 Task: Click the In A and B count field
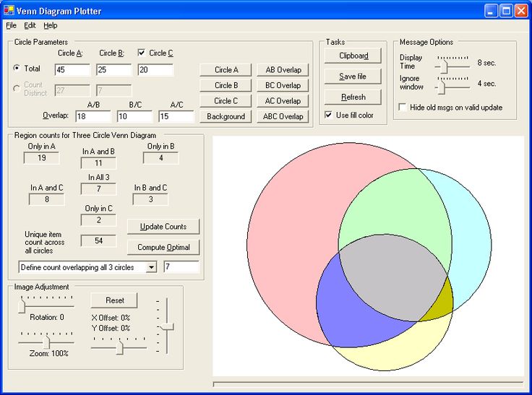click(98, 163)
